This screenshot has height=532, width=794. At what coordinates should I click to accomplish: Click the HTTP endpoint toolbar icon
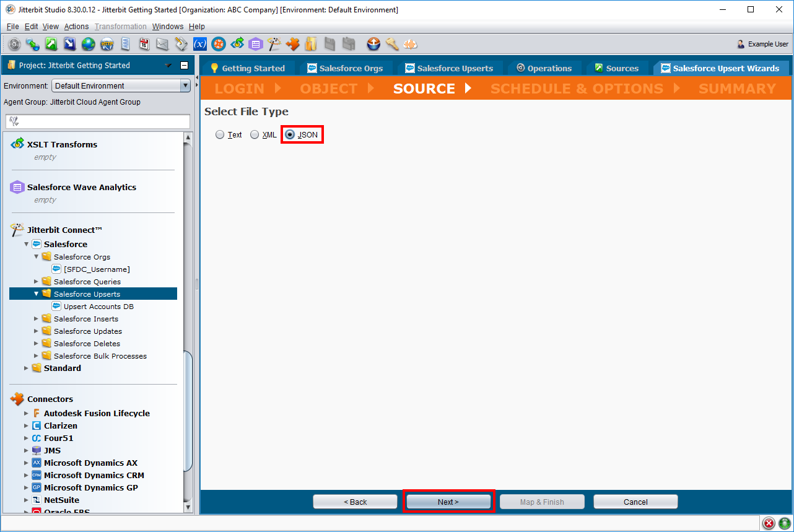[107, 44]
